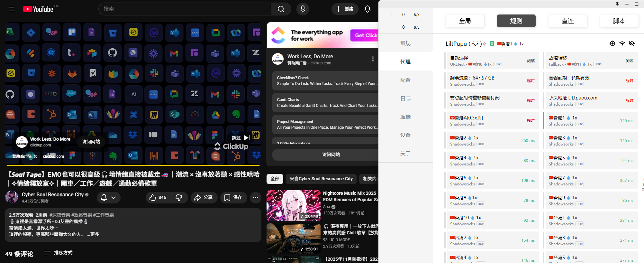The image size is (644, 263).
Task: Open the 排序方式 comment sort dropdown
Action: pyautogui.click(x=58, y=253)
